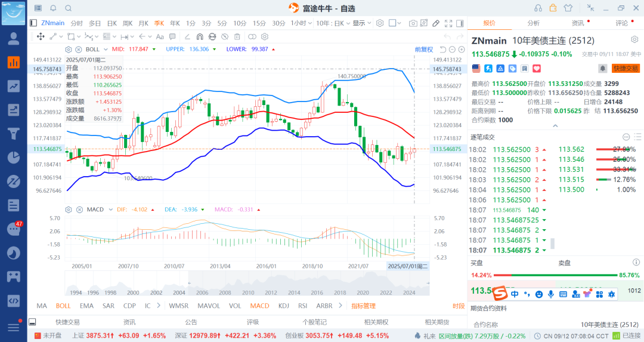The height and width of the screenshot is (342, 644).
Task: Set price alert with bell icon
Action: click(x=602, y=68)
